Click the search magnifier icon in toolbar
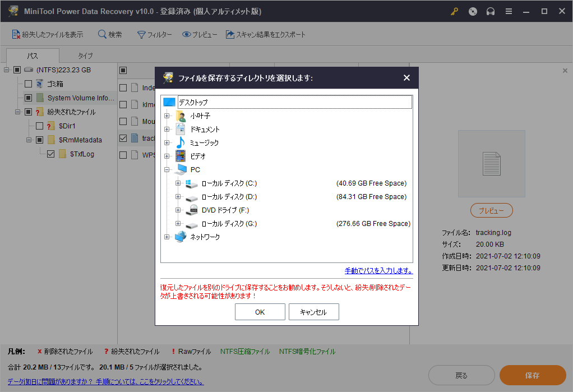 click(x=102, y=35)
